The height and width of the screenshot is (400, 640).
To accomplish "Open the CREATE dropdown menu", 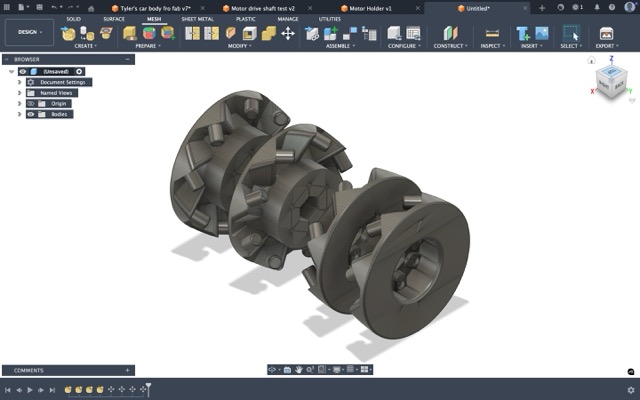I will [x=86, y=46].
